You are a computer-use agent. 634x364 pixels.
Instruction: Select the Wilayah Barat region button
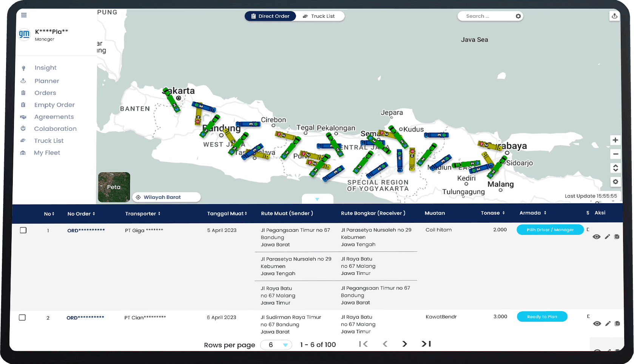[167, 197]
